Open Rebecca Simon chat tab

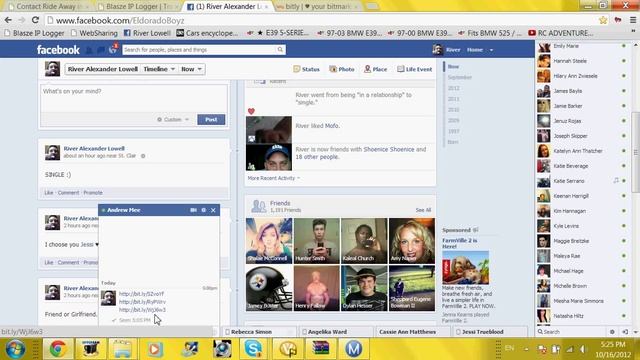coord(259,332)
